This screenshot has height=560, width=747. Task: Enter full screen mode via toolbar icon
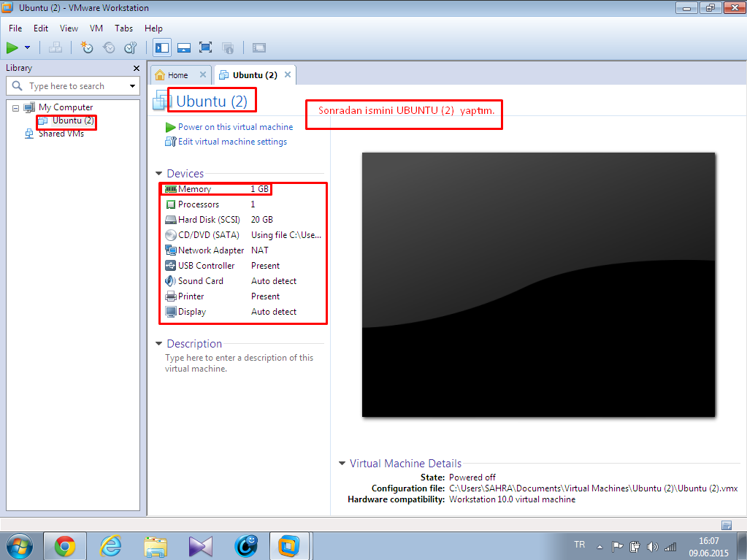click(205, 47)
